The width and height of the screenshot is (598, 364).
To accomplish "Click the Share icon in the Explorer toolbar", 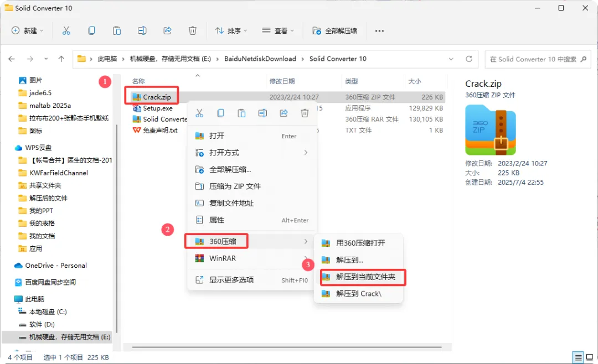I will 167,31.
